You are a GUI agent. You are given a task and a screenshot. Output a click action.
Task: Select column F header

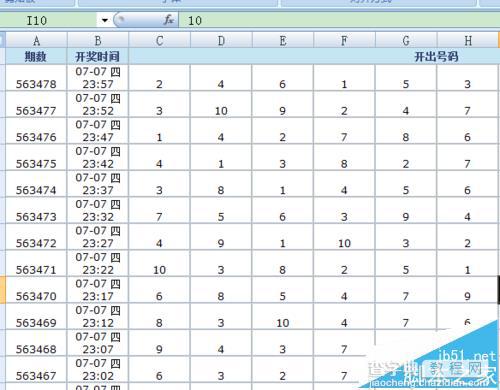tap(344, 40)
